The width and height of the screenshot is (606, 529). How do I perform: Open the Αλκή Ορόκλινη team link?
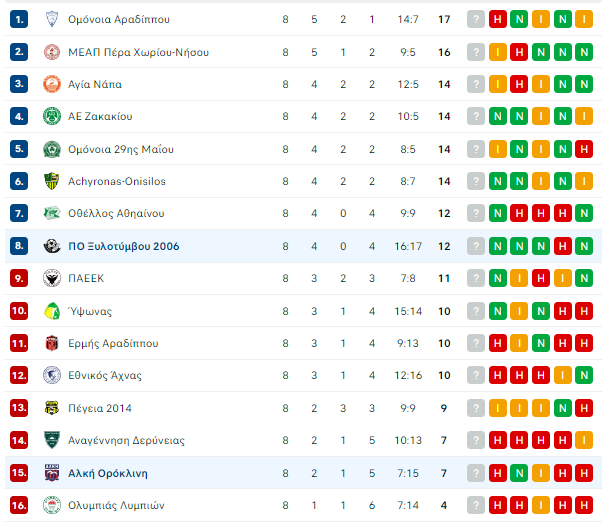tap(108, 473)
